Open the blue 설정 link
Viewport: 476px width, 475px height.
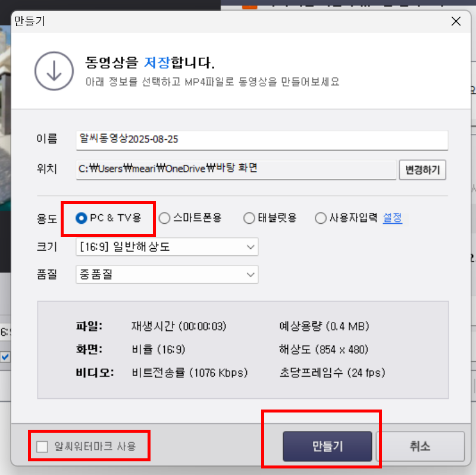click(393, 218)
